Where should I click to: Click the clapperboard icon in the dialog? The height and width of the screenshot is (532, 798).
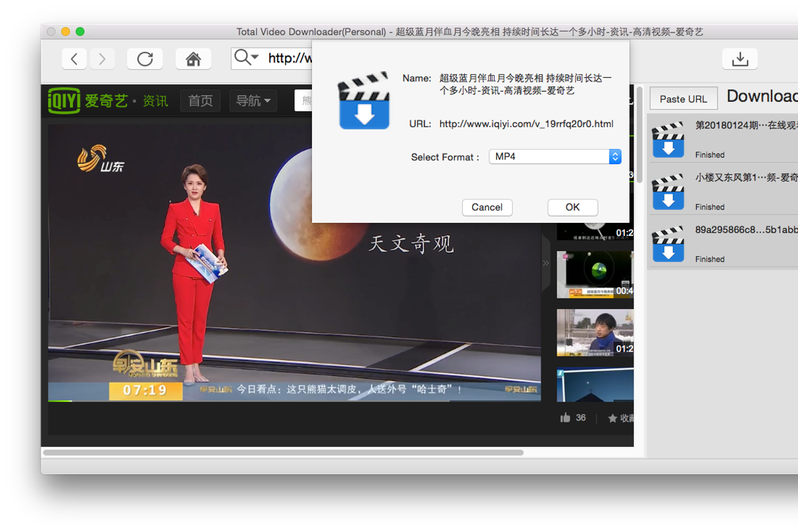[363, 100]
